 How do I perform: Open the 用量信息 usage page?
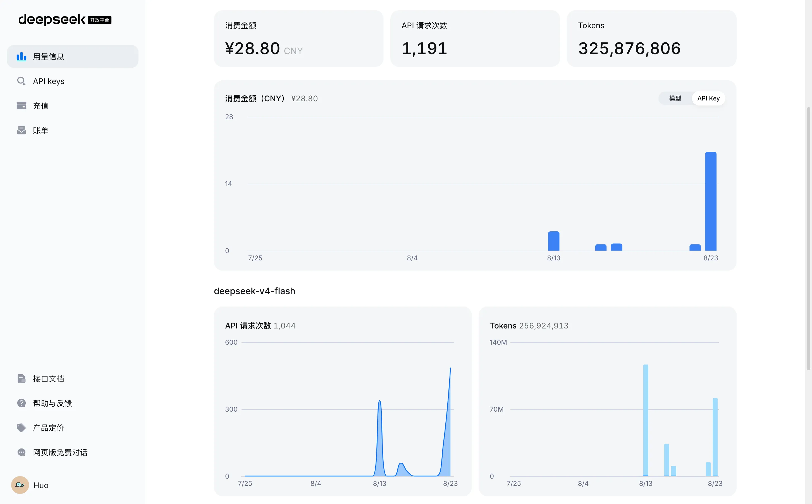coord(72,57)
